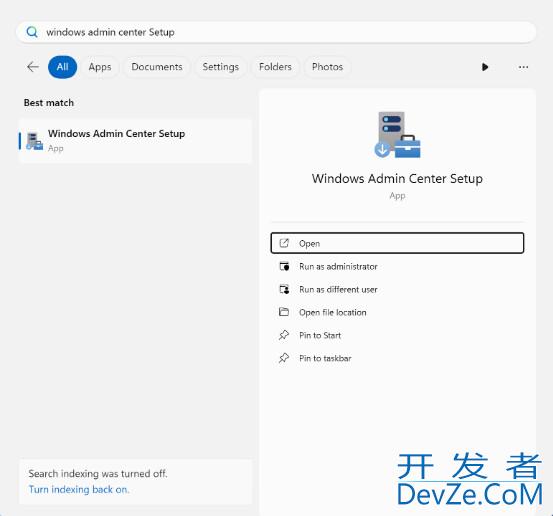The image size is (553, 516).
Task: Choose Run as administrator
Action: coord(397,266)
